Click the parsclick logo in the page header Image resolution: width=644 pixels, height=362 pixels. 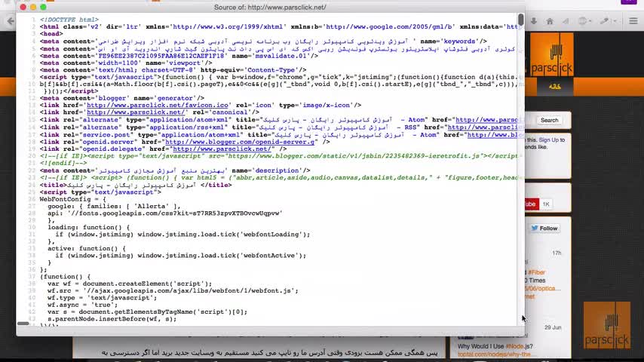(551, 54)
